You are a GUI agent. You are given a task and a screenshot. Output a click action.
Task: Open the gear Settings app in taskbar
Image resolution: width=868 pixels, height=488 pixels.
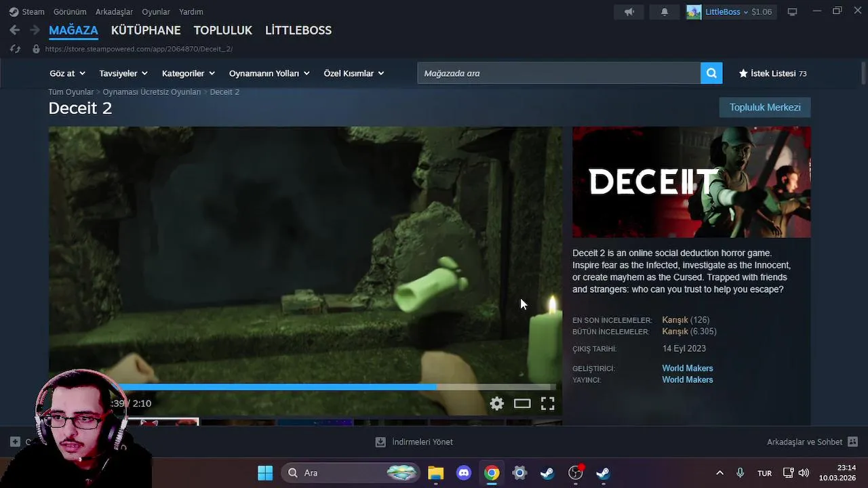point(519,472)
